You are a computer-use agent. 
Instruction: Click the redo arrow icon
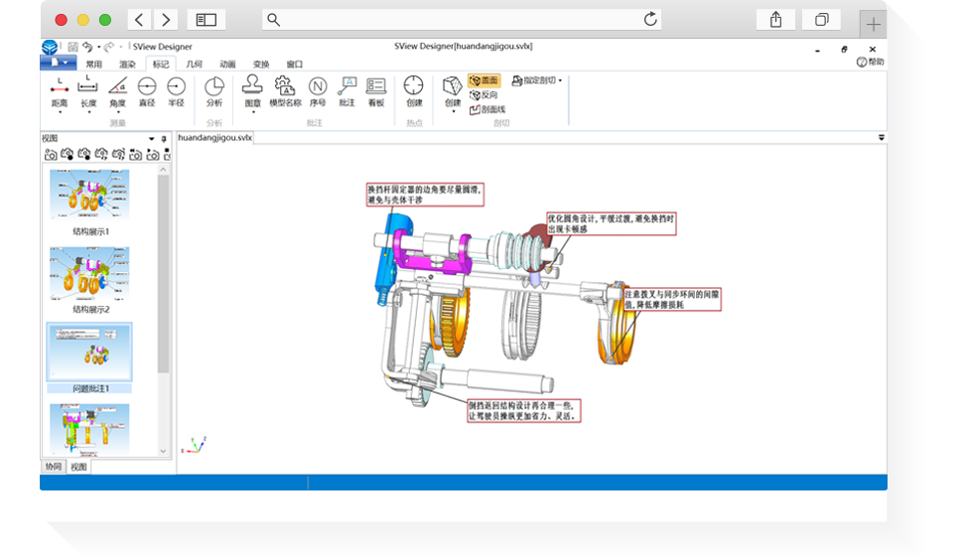pyautogui.click(x=109, y=47)
